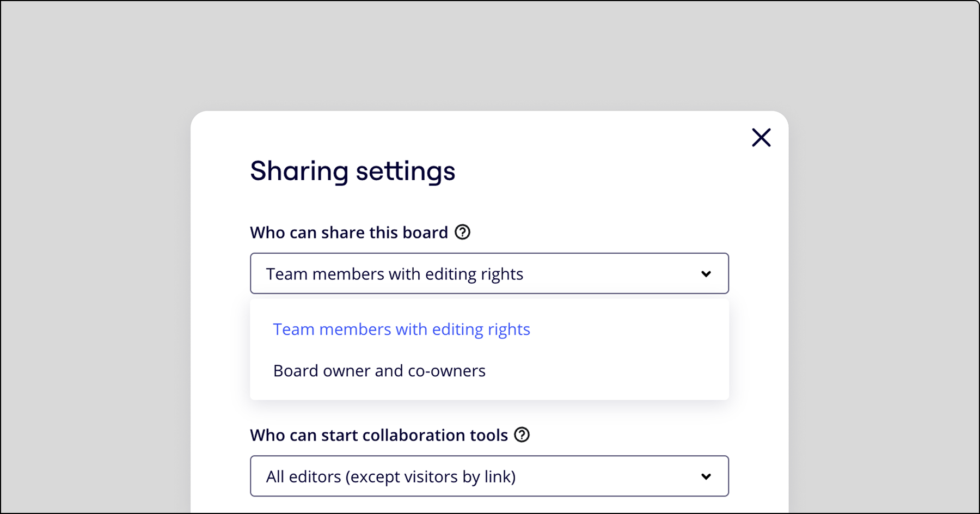
Task: Click empty middle area of the collaboration tools field
Action: (x=604, y=476)
